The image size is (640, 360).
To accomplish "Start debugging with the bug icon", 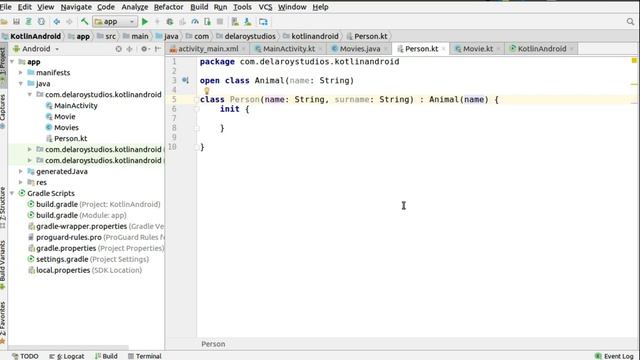I will tap(170, 22).
